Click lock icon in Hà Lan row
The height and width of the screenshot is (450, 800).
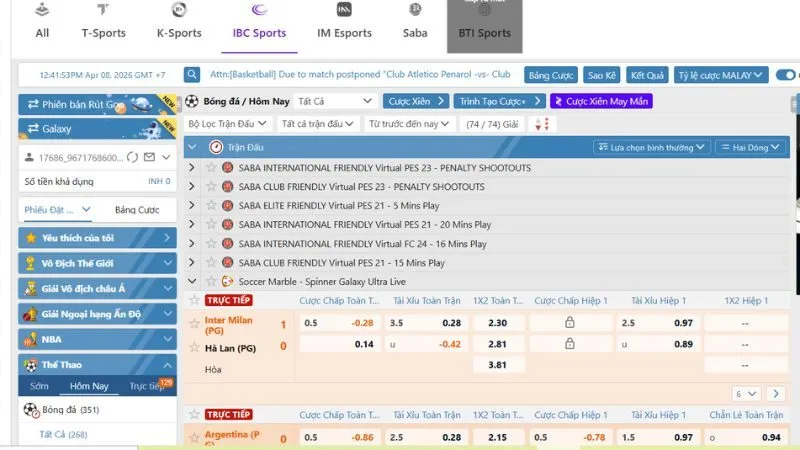click(x=570, y=344)
